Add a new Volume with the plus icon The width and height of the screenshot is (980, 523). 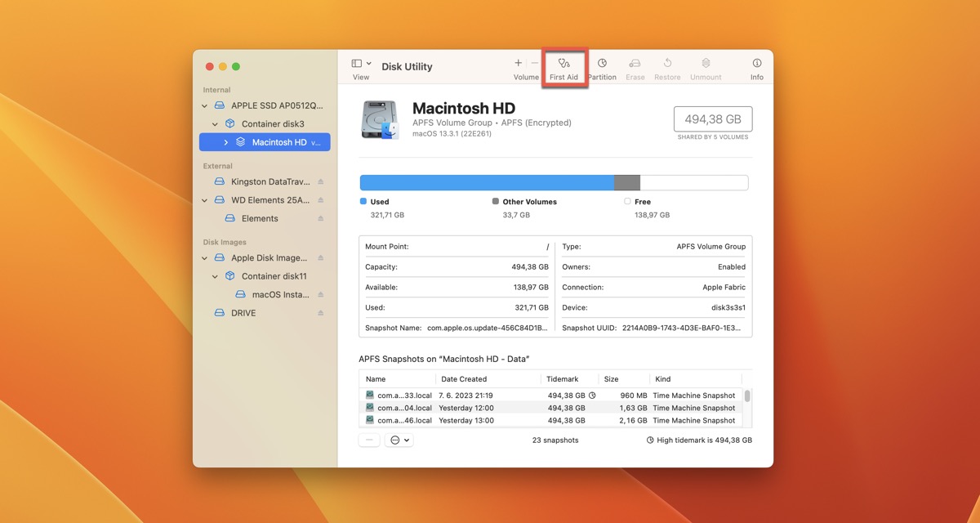click(518, 62)
